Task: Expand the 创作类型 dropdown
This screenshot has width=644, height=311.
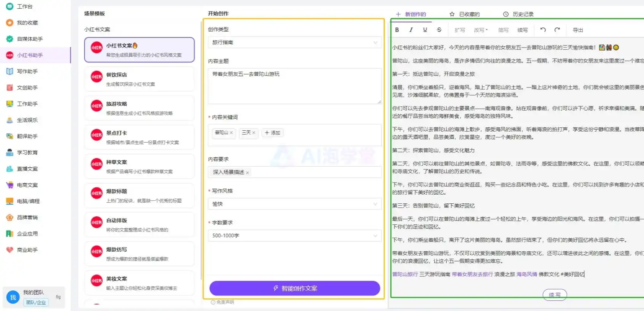Action: (x=295, y=43)
